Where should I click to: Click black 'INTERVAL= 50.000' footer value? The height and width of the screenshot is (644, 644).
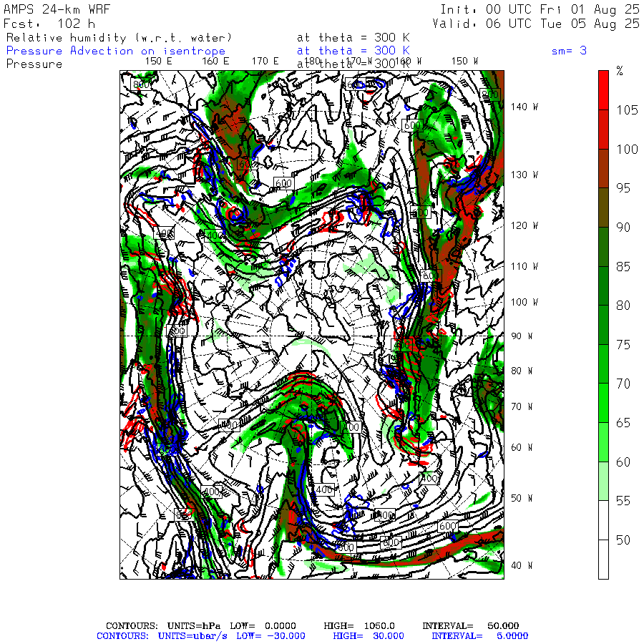[471, 626]
